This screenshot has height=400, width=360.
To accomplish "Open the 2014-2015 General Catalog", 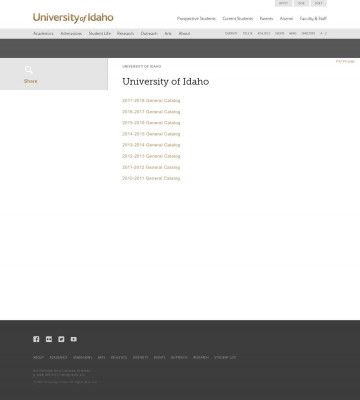I will tap(151, 134).
